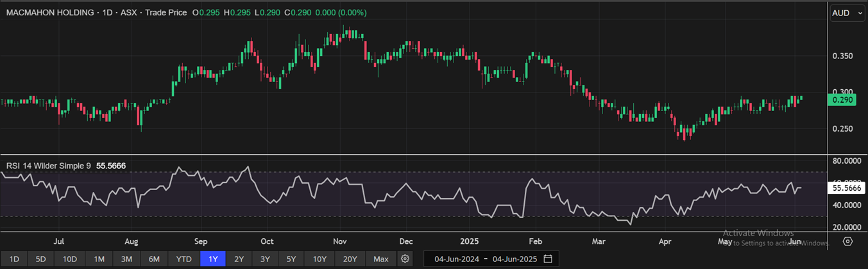868x269 pixels.
Task: Choose the 1M time range
Action: (99, 259)
